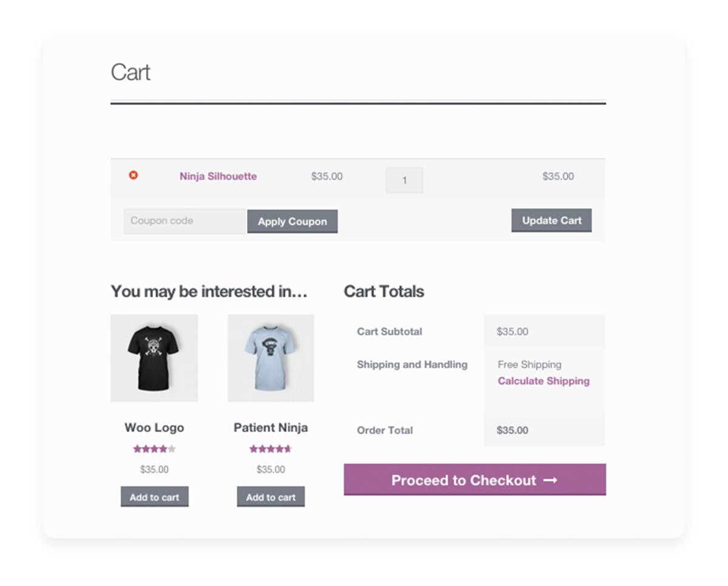Viewport: 728px width, 586px height.
Task: Click the arrow icon on Proceed to Checkout
Action: (x=550, y=480)
